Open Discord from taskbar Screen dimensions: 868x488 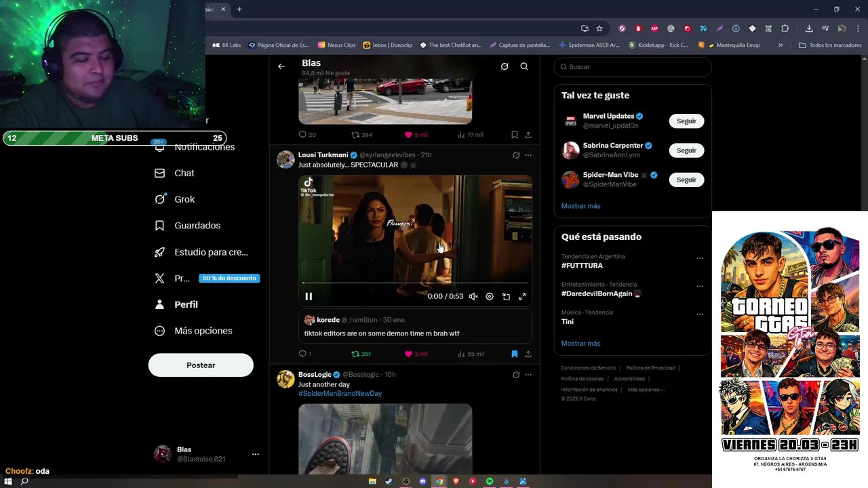click(422, 481)
